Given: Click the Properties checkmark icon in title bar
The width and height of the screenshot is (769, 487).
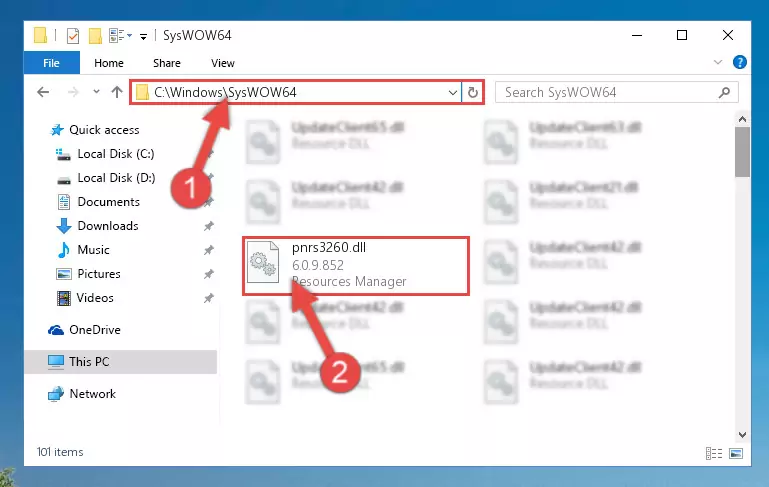Looking at the screenshot, I should pos(73,35).
